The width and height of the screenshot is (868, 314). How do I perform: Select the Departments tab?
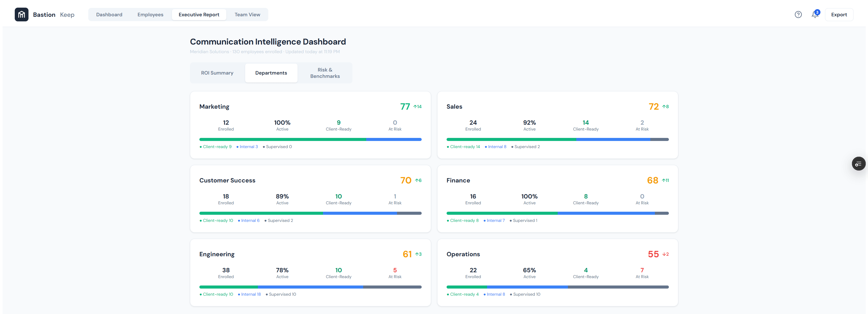[x=271, y=73]
